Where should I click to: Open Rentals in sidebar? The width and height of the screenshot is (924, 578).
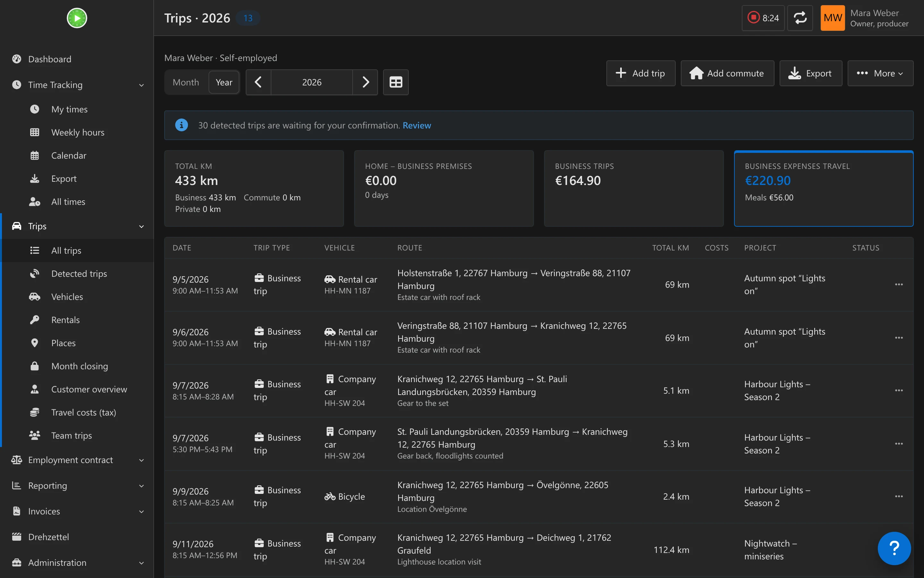(x=77, y=320)
